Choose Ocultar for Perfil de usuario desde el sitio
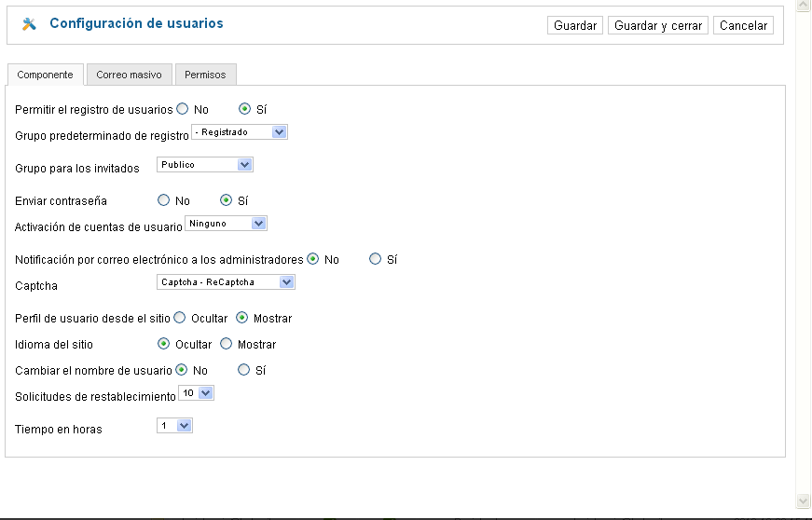Screen dimensions: 812x520 click(179, 318)
